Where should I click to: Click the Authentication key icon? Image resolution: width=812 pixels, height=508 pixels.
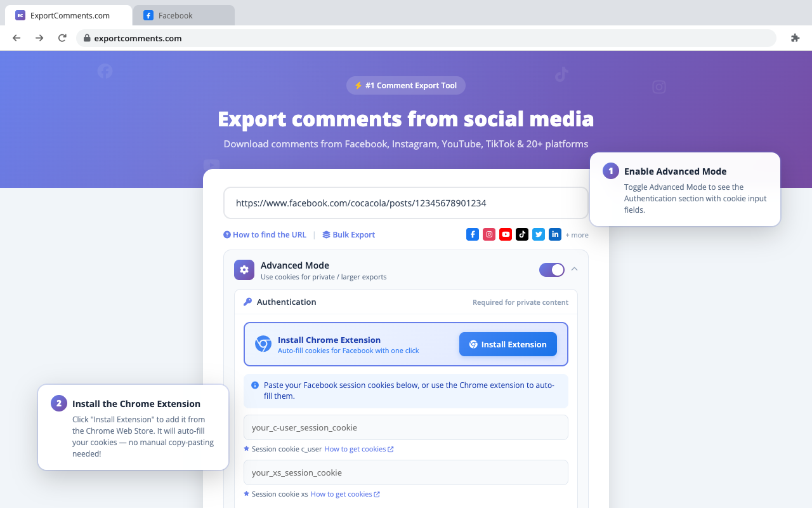248,302
